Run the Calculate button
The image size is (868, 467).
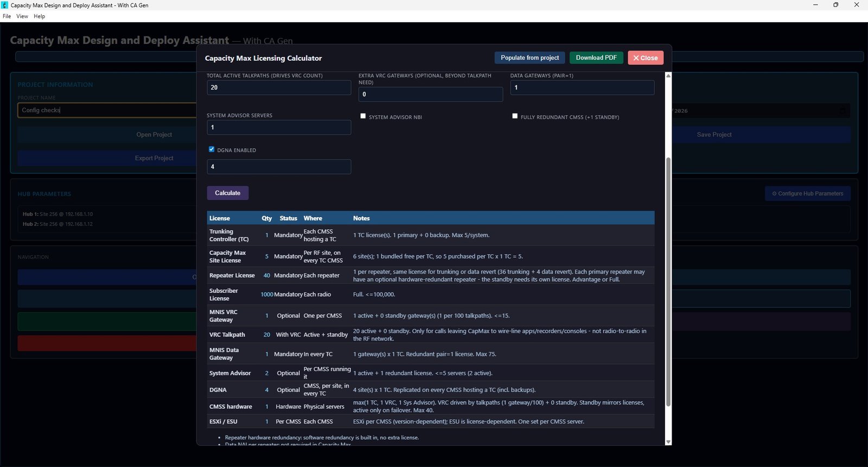(x=228, y=193)
